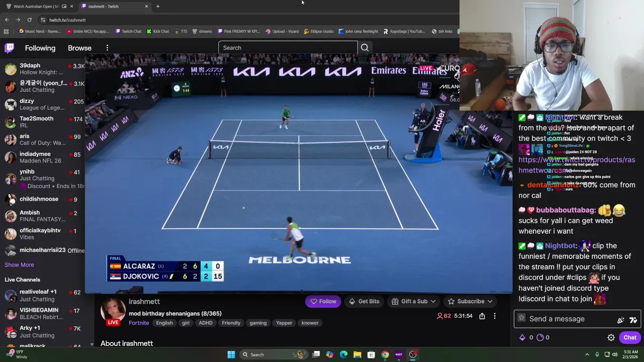Screen dimensions: 644x362
Task: Open the Browse page
Action: (x=79, y=48)
